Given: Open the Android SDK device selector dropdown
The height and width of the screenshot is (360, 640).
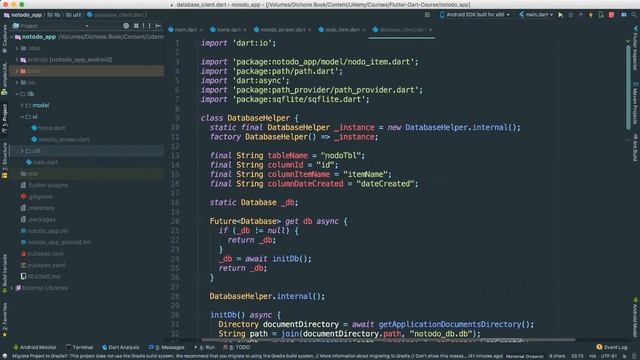Looking at the screenshot, I should point(475,15).
